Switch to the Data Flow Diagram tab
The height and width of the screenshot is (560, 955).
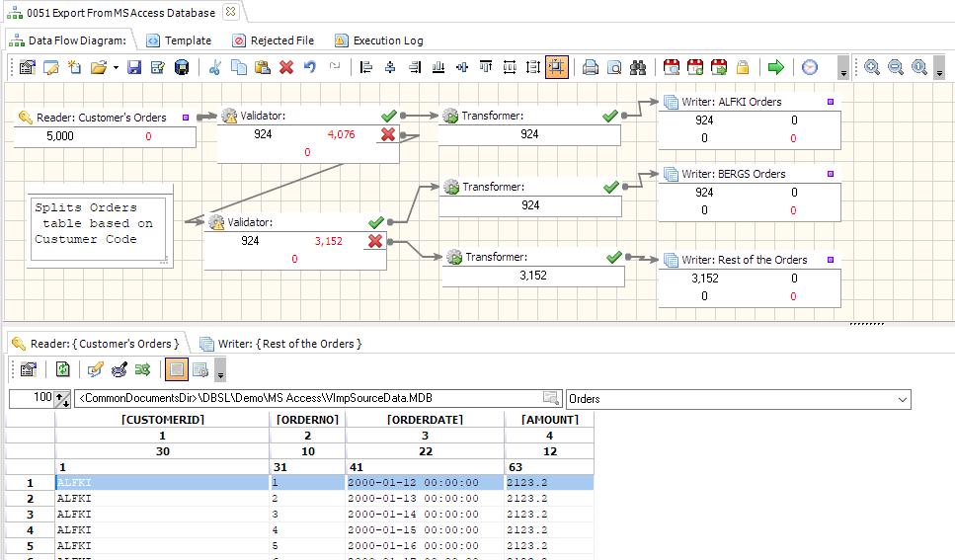point(67,40)
